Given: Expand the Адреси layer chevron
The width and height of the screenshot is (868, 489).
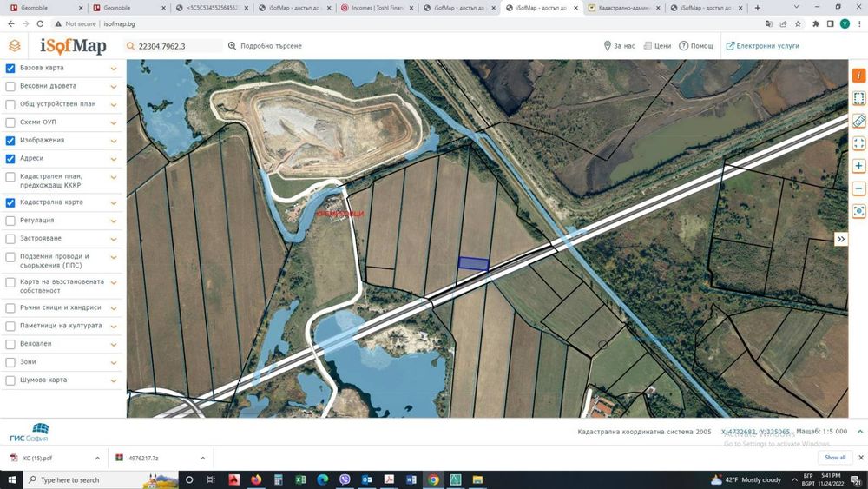Looking at the screenshot, I should click(x=114, y=159).
